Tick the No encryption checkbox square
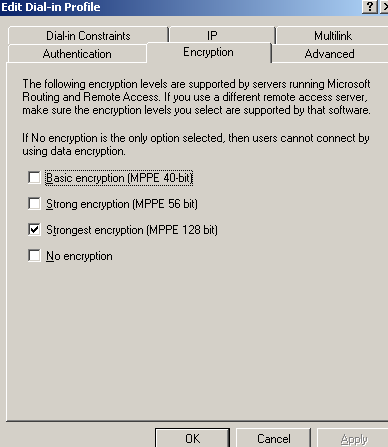Viewport: 388px width, 447px height. (x=34, y=256)
